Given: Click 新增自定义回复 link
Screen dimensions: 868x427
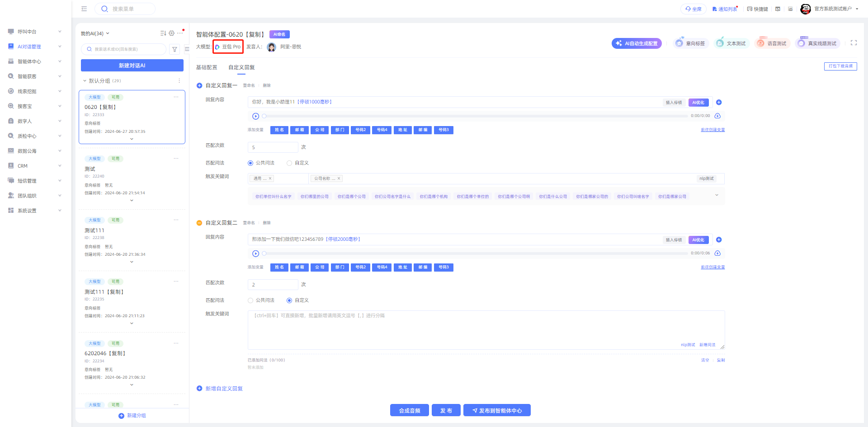Looking at the screenshot, I should [220, 389].
